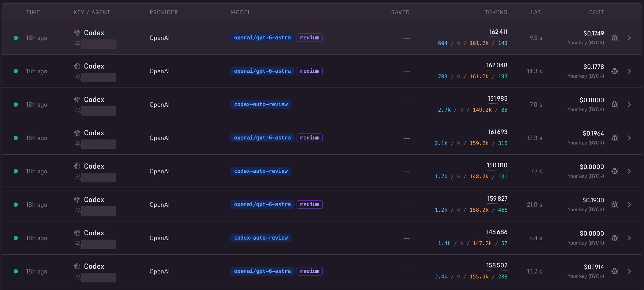Click the latency value 21.0 s

(x=534, y=205)
